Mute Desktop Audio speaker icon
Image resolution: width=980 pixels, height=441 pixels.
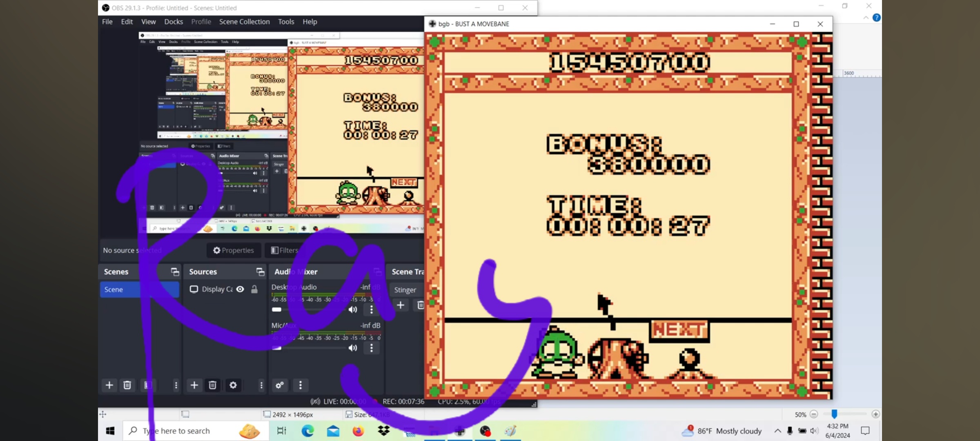tap(353, 310)
